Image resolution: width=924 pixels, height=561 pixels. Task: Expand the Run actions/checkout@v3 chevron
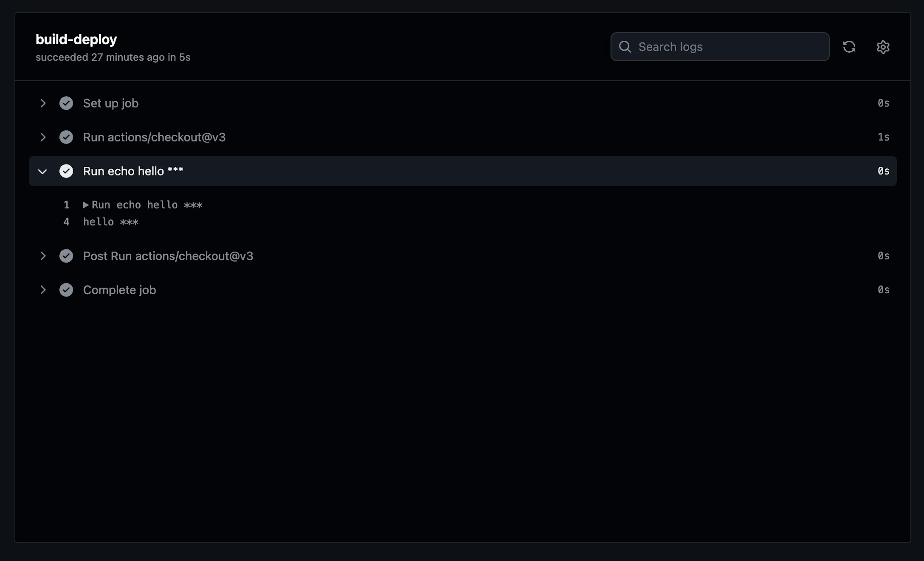click(x=43, y=137)
